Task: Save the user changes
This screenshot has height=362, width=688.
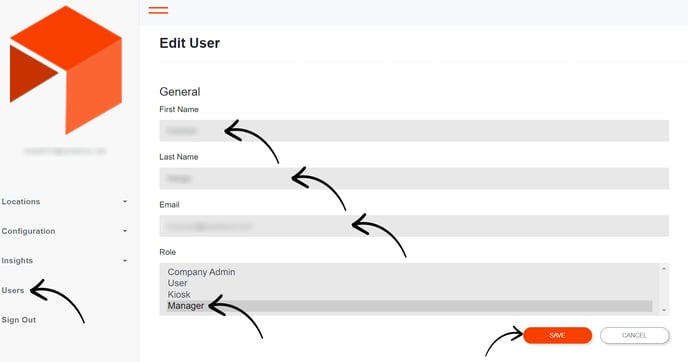Action: (557, 335)
